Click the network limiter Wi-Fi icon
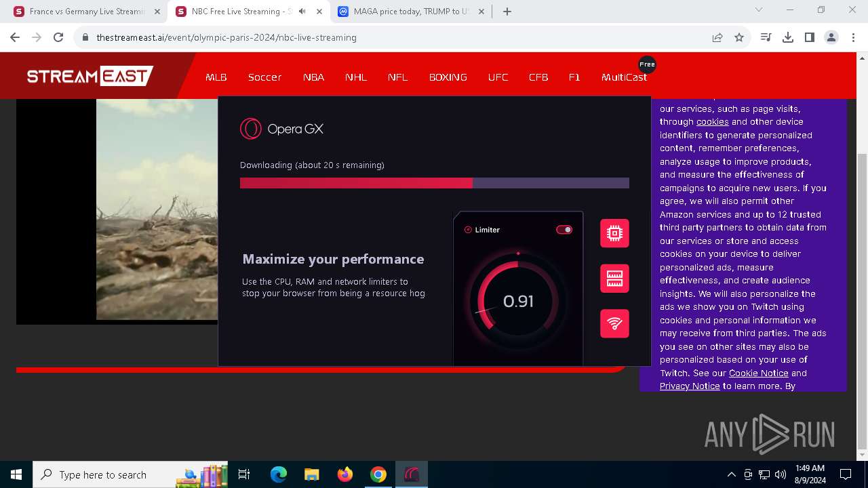The height and width of the screenshot is (488, 868). pos(614,323)
